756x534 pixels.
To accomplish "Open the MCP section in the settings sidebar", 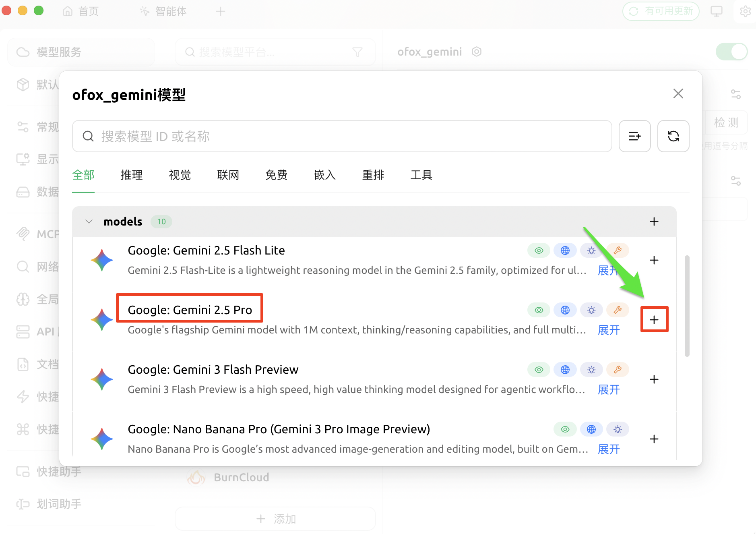I will coord(38,234).
